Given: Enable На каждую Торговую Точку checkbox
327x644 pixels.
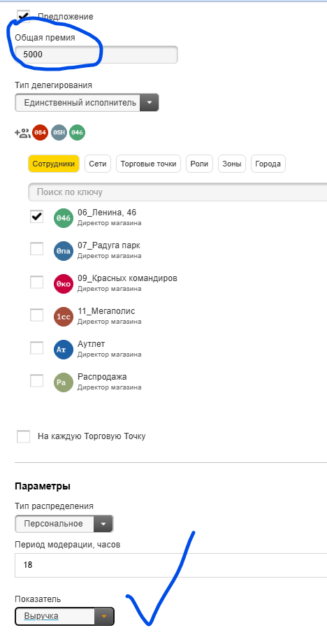Looking at the screenshot, I should pos(23,436).
